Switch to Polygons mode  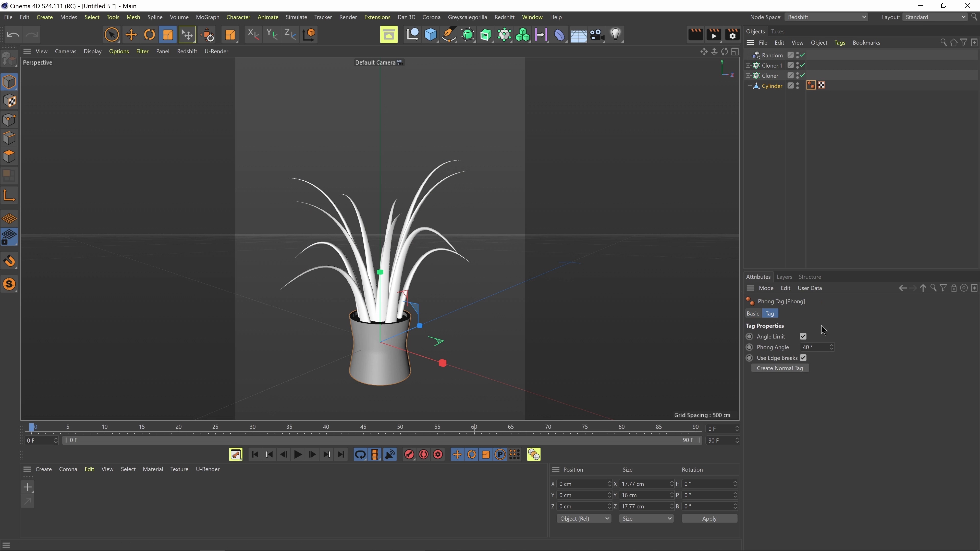click(x=9, y=157)
